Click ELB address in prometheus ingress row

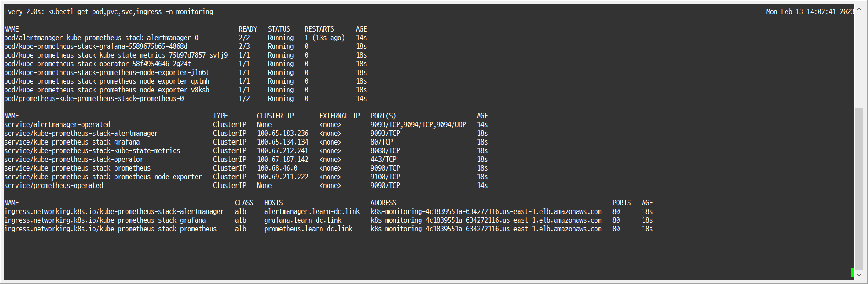[486, 229]
